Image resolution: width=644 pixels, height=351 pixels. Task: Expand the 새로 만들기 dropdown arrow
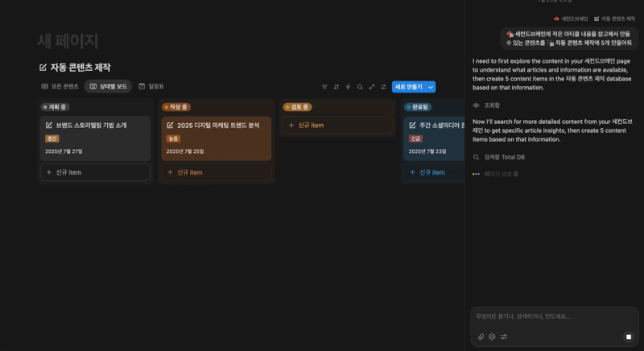431,87
